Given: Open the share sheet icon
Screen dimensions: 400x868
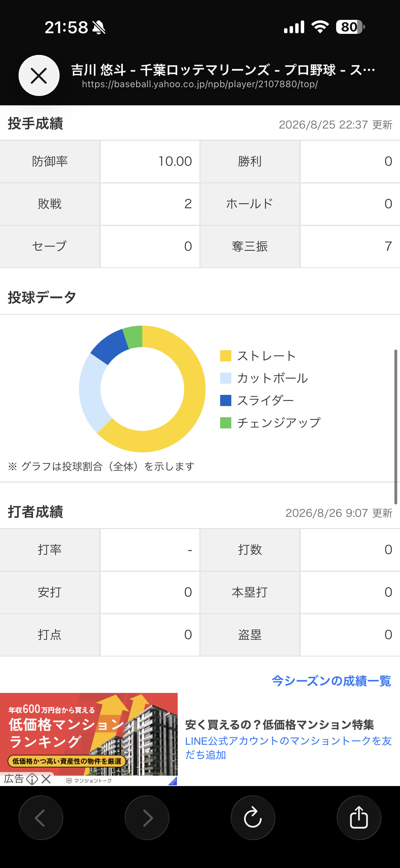Looking at the screenshot, I should 359,818.
